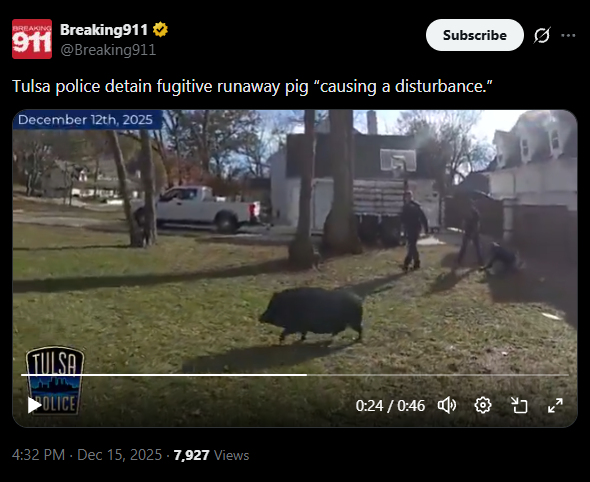Image resolution: width=590 pixels, height=482 pixels.
Task: Click the gold verified badge
Action: [160, 30]
